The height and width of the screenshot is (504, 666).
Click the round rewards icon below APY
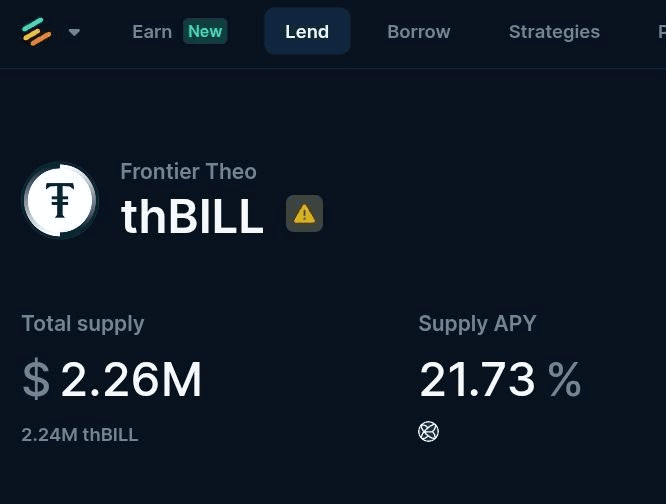(428, 432)
